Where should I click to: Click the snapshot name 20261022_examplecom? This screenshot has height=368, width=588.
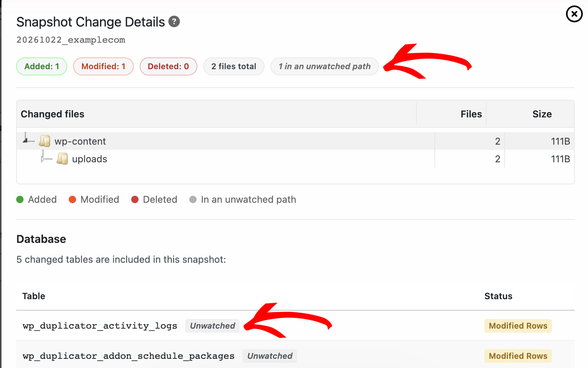click(71, 40)
